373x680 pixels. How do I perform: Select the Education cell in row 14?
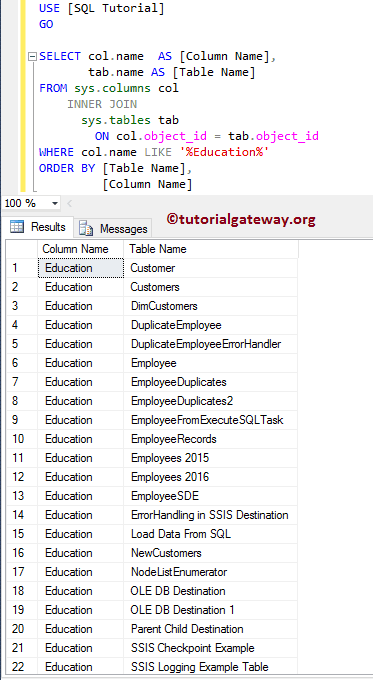point(81,515)
